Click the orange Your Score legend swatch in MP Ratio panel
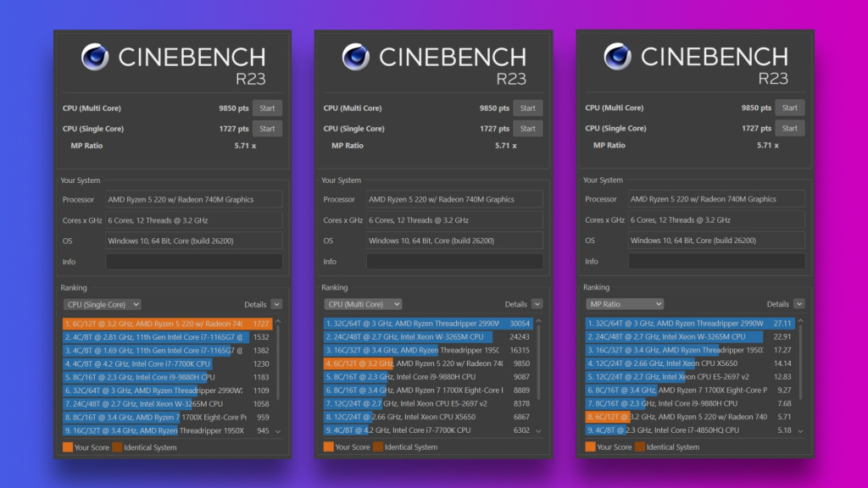 [590, 446]
